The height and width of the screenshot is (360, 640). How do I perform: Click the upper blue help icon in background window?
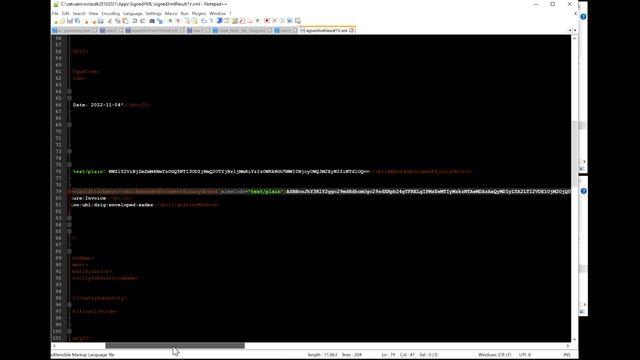(583, 17)
